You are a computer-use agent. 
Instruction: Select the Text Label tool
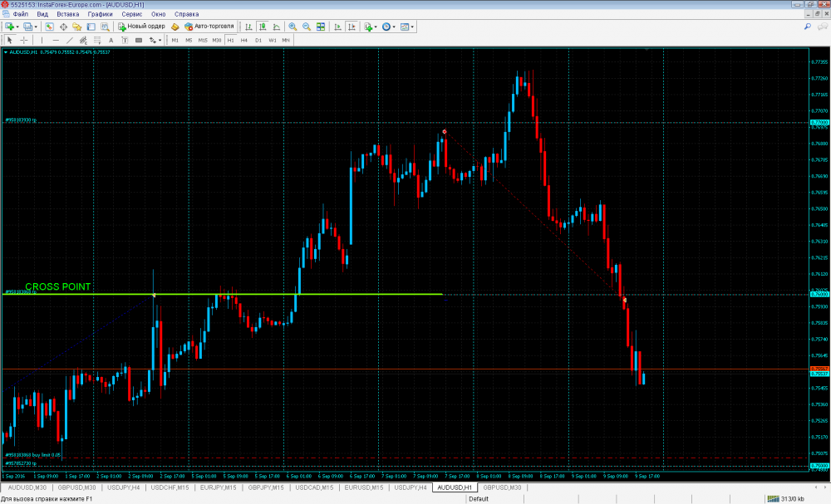click(125, 40)
